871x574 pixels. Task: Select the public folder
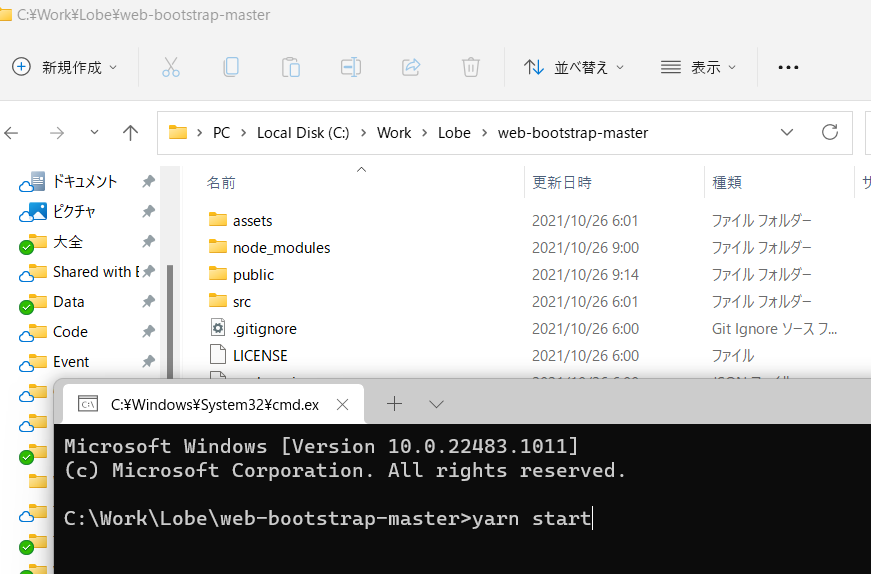click(253, 275)
